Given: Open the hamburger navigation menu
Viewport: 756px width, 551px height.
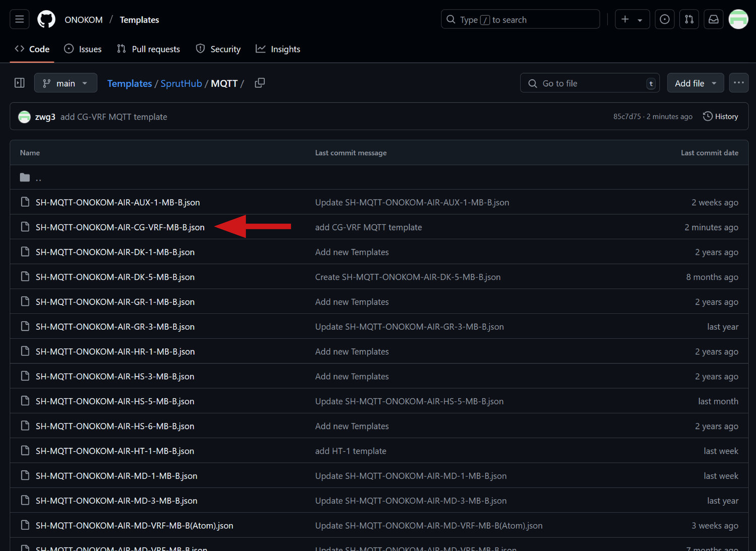Looking at the screenshot, I should [20, 19].
